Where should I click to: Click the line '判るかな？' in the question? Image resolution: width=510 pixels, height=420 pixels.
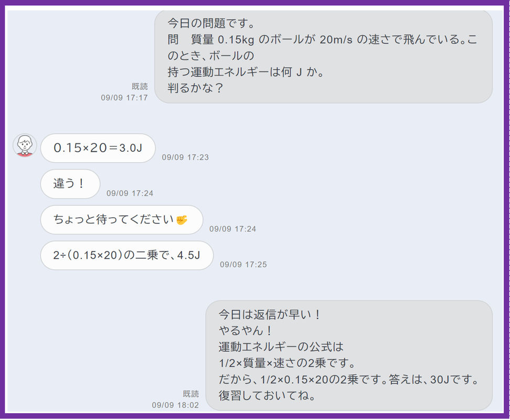tap(195, 88)
